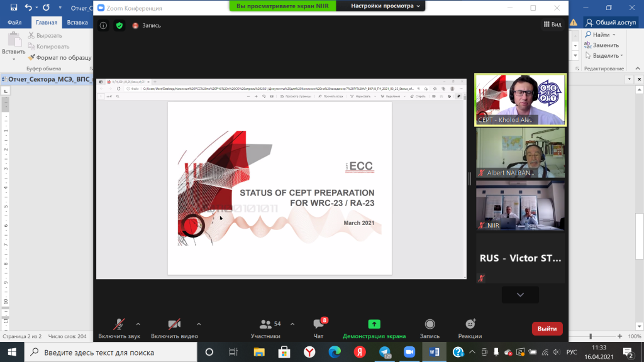
Task: Click the green encryption shield icon
Action: coord(119,25)
